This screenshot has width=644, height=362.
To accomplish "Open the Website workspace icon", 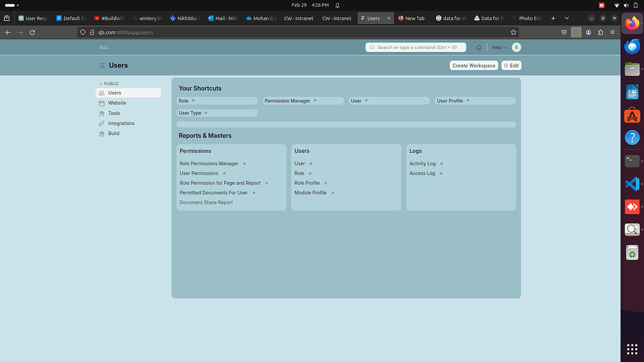I will 102,102.
